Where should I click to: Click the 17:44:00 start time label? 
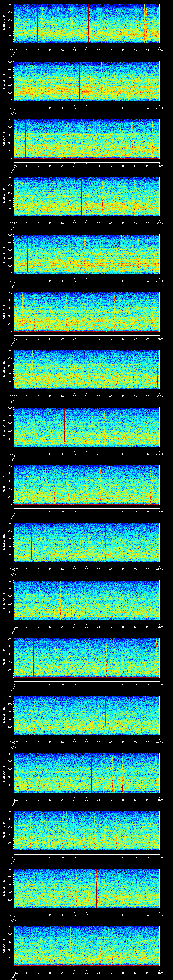(14, 799)
